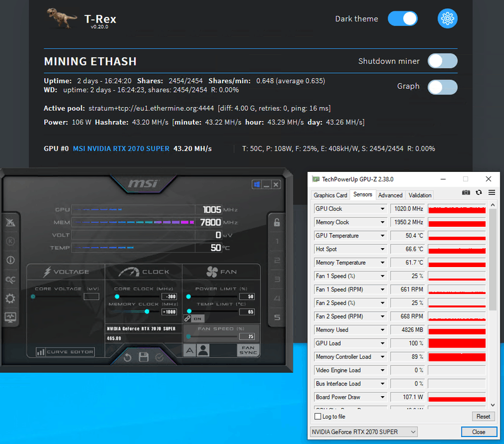
Task: Click the Memory Clock value field
Action: [169, 312]
